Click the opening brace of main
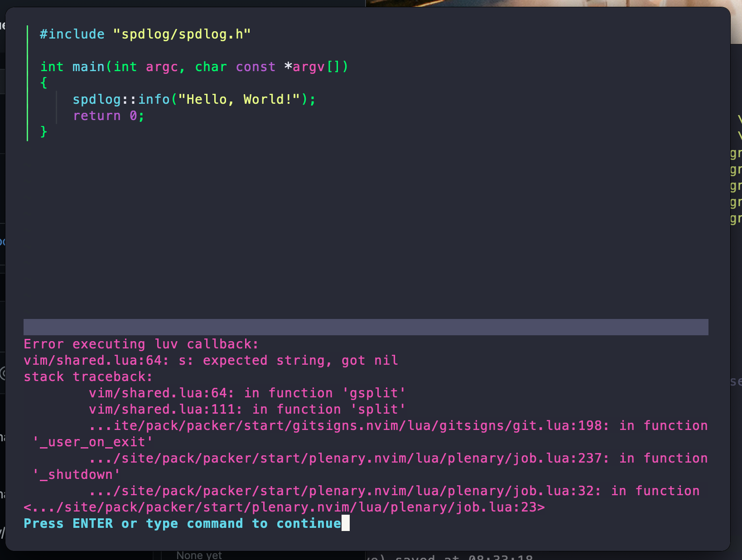Image resolution: width=742 pixels, height=560 pixels. point(44,83)
